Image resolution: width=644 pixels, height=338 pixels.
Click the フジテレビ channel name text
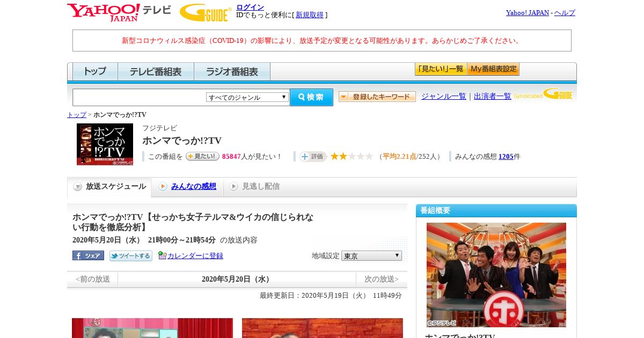point(159,128)
